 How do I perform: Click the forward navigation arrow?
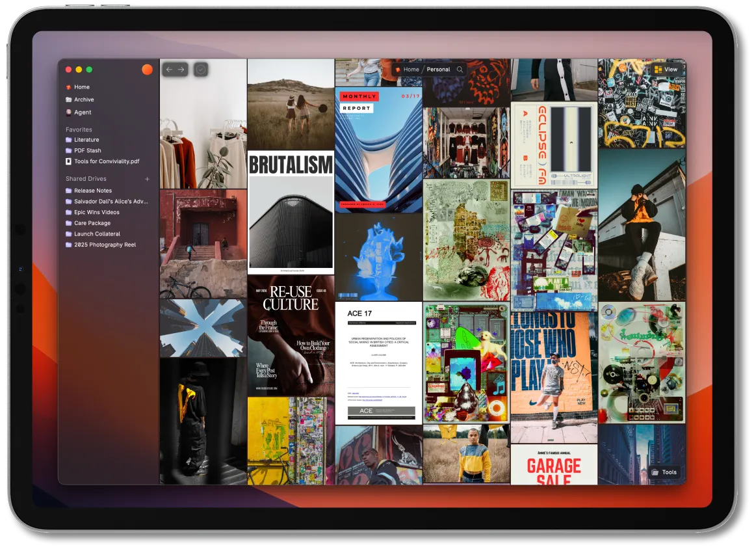(x=181, y=70)
